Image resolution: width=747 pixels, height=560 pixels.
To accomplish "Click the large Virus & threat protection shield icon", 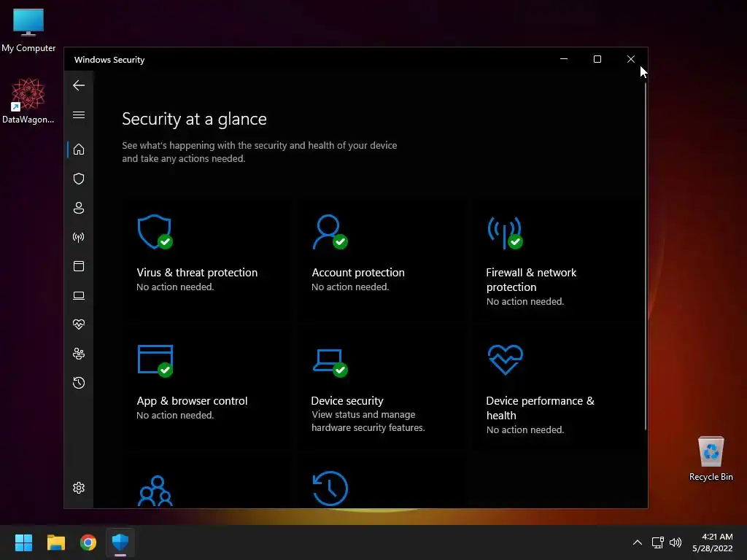I will (x=155, y=232).
